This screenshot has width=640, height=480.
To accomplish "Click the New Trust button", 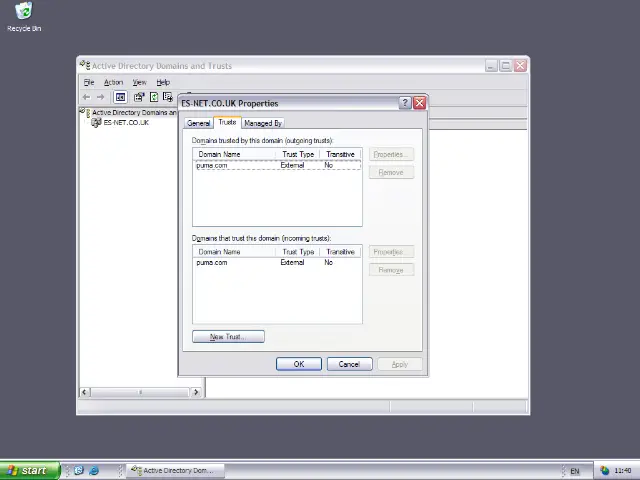I will pos(228,337).
